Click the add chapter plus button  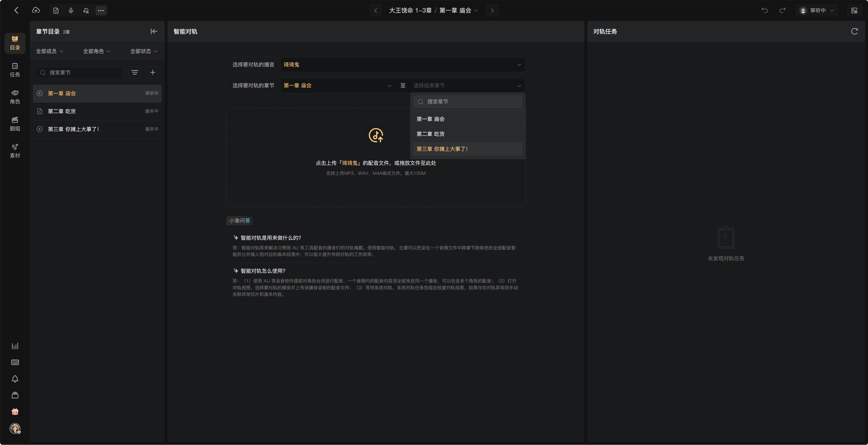pos(153,72)
